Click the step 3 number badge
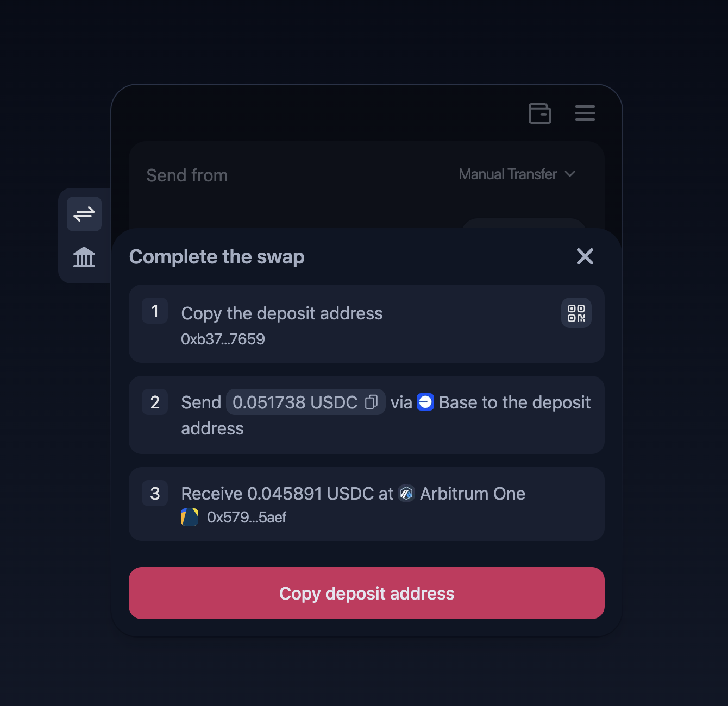 (155, 494)
